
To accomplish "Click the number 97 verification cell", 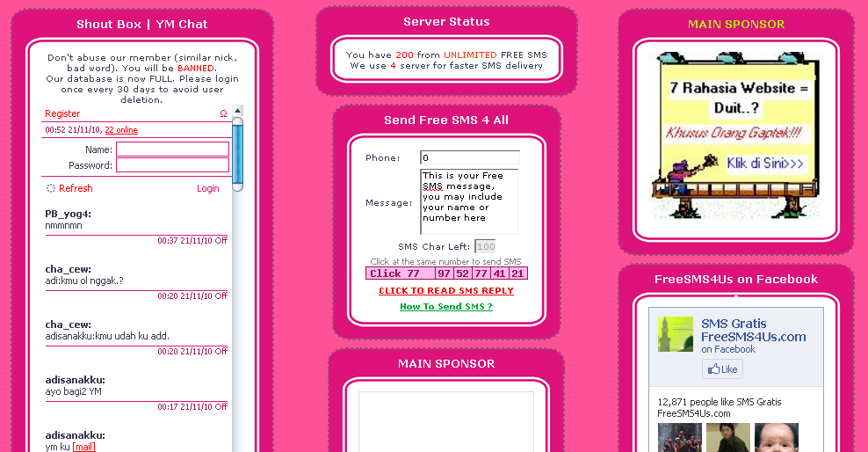I will coord(444,273).
